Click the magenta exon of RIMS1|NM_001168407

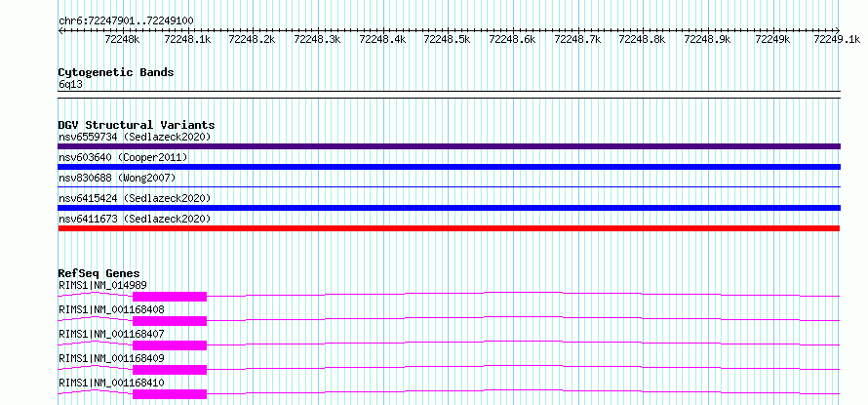pyautogui.click(x=170, y=345)
